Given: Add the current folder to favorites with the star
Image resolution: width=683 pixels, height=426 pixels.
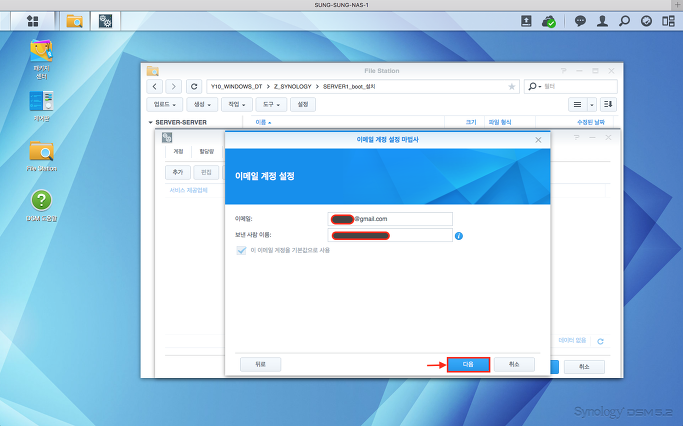Looking at the screenshot, I should coord(511,87).
